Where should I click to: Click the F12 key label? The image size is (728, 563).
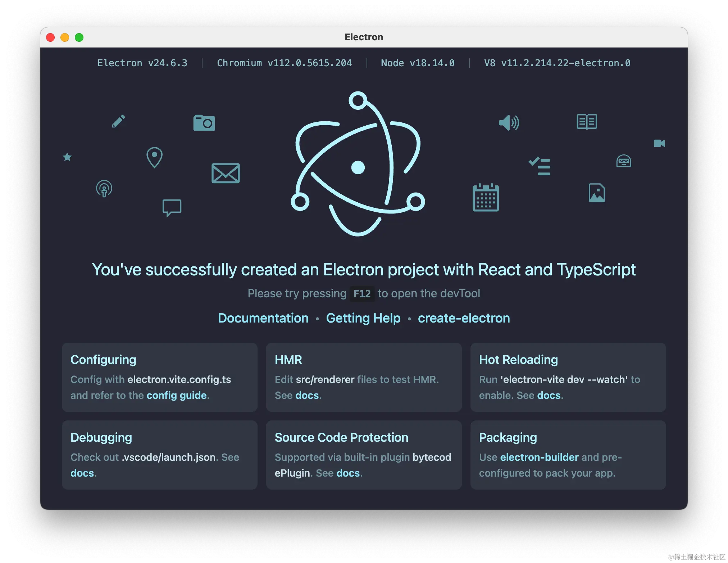click(x=362, y=294)
